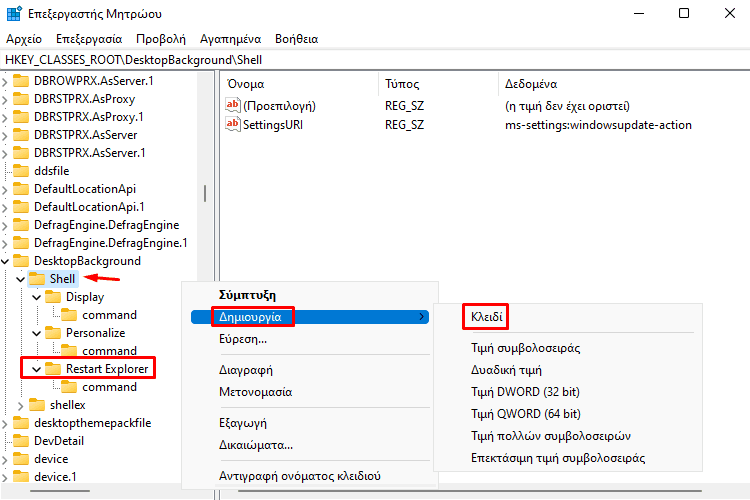Viewport: 750px width, 500px height.
Task: Expand the DBRSTPRX.AsServer key
Action: click(5, 136)
